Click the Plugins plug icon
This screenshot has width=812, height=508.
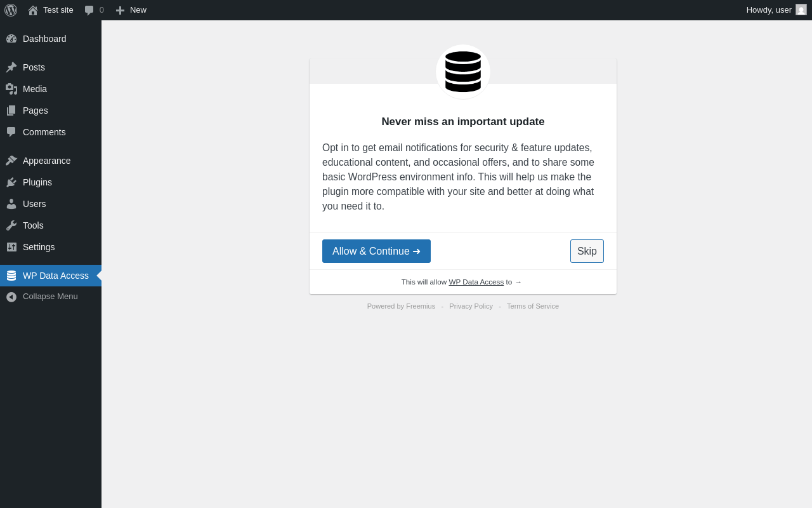click(x=11, y=182)
